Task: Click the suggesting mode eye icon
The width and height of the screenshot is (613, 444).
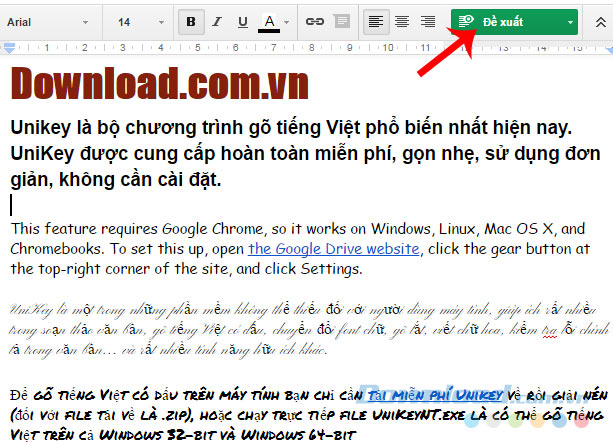Action: click(466, 21)
